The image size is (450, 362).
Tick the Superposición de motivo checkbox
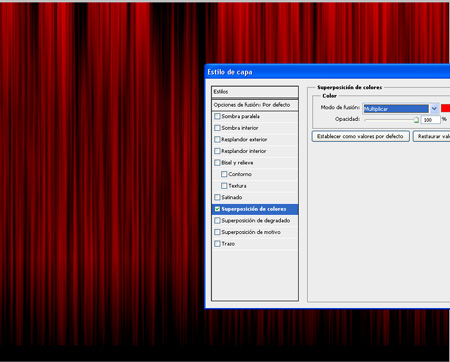pos(217,232)
